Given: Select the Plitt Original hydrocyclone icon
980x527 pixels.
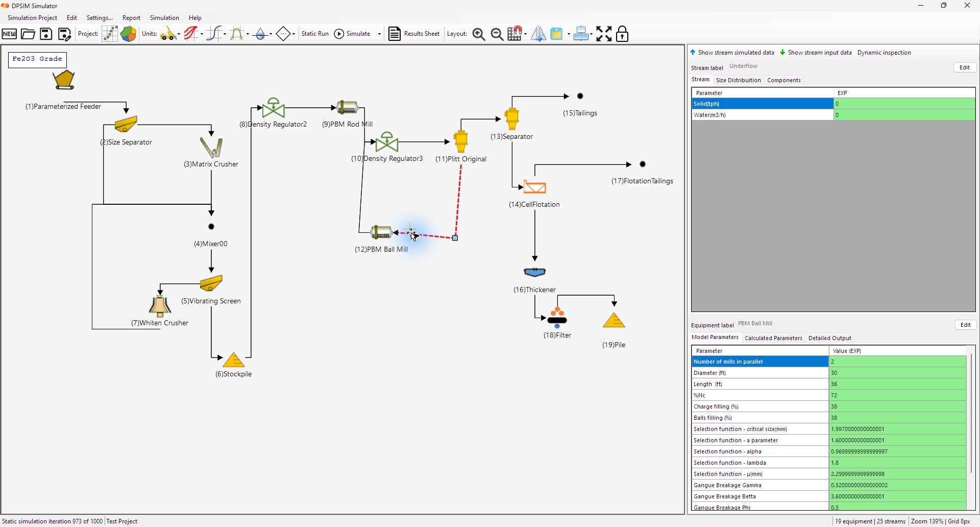Looking at the screenshot, I should pos(461,141).
